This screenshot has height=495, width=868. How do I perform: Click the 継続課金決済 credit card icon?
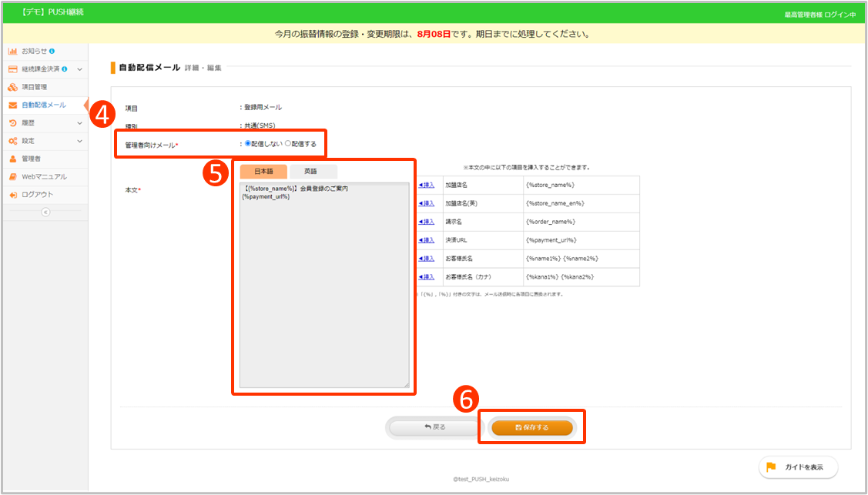(x=13, y=69)
